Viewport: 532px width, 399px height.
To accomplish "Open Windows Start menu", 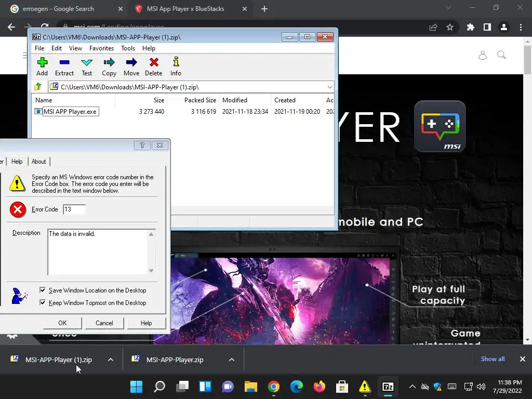I will [137, 387].
